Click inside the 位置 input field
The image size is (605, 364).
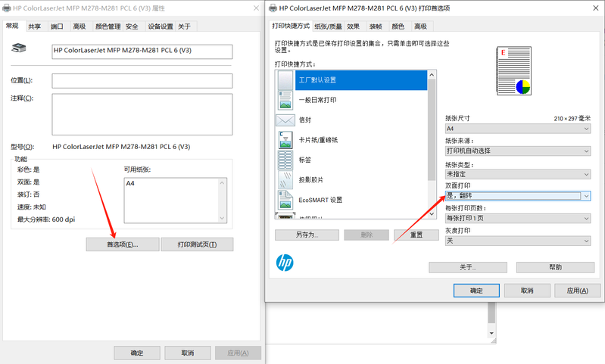pos(142,81)
